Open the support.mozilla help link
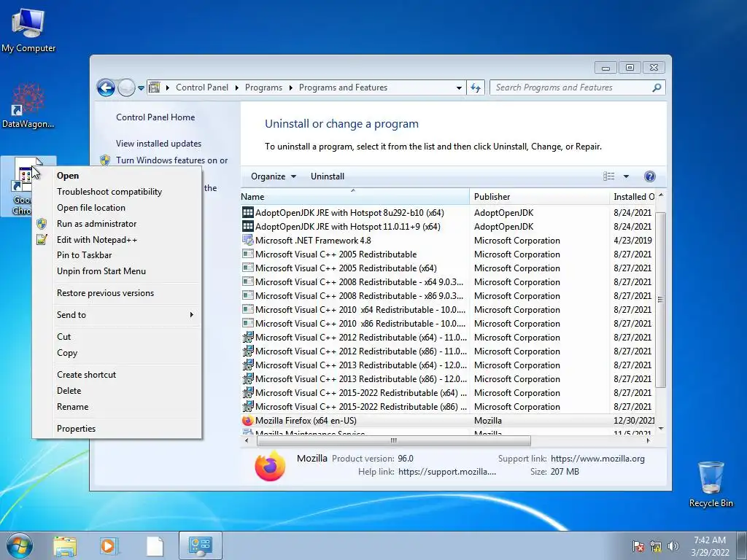This screenshot has height=560, width=747. (x=447, y=472)
